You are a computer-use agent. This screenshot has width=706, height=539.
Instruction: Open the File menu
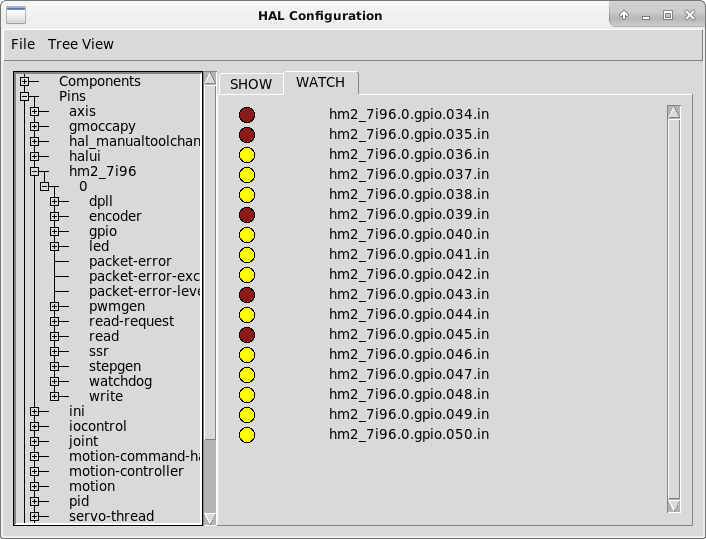[x=23, y=44]
